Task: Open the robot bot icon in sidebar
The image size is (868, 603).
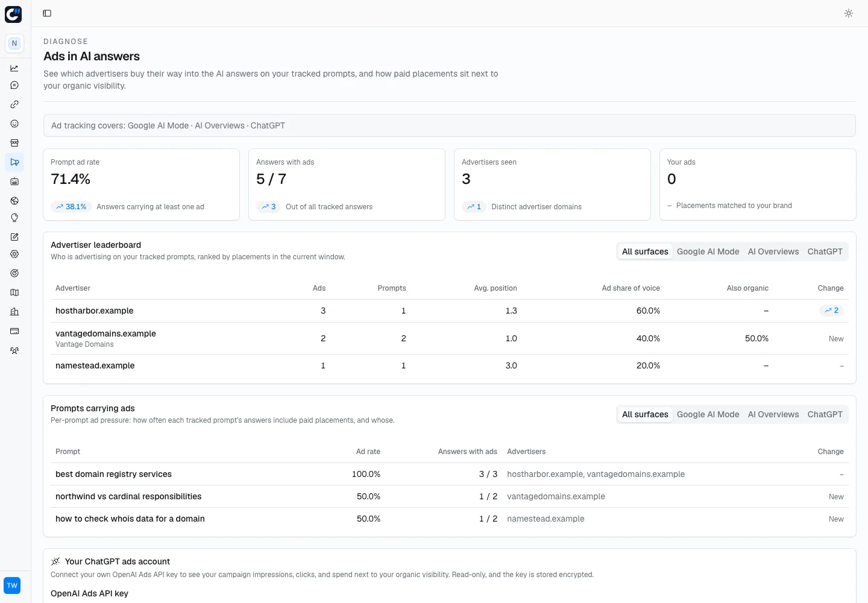Action: point(14,182)
